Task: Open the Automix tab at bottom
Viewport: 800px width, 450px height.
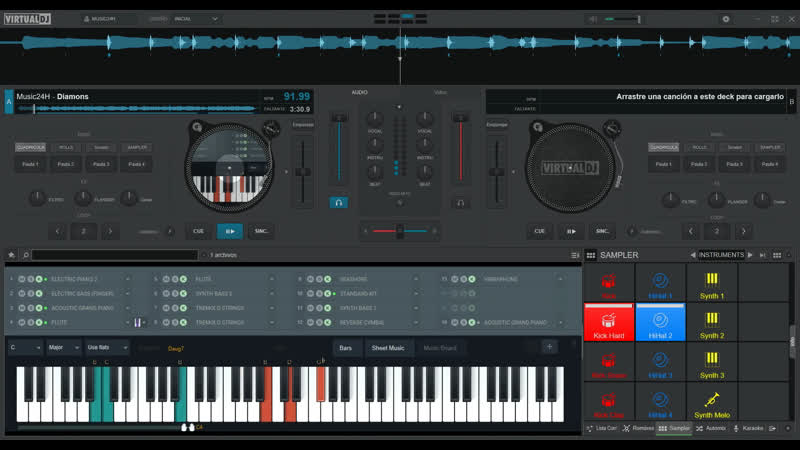Action: (x=711, y=429)
